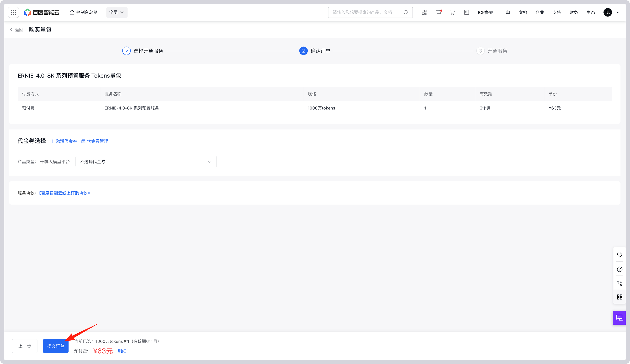Open the shopping cart icon

pyautogui.click(x=452, y=12)
